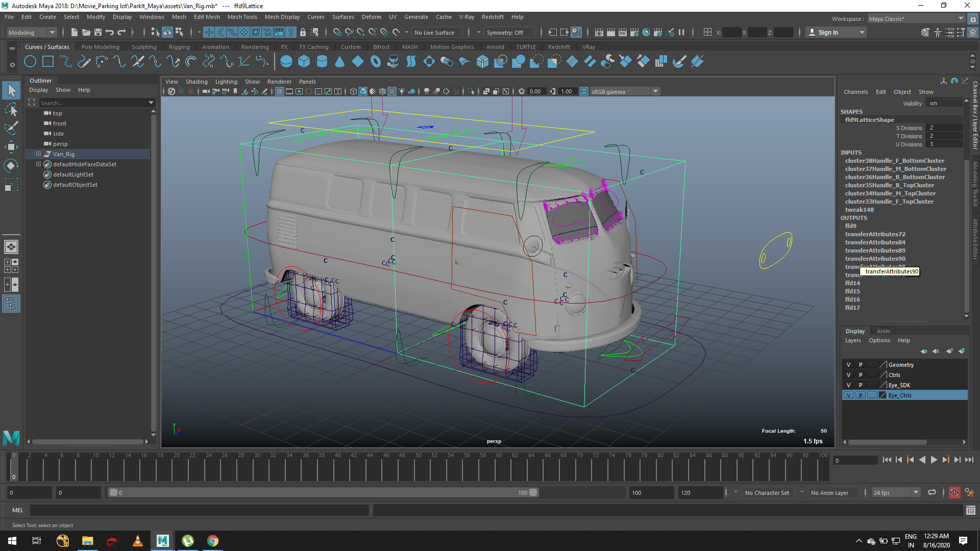This screenshot has width=980, height=551.
Task: Toggle visibility of the Eye_SDK layer
Action: pyautogui.click(x=849, y=385)
